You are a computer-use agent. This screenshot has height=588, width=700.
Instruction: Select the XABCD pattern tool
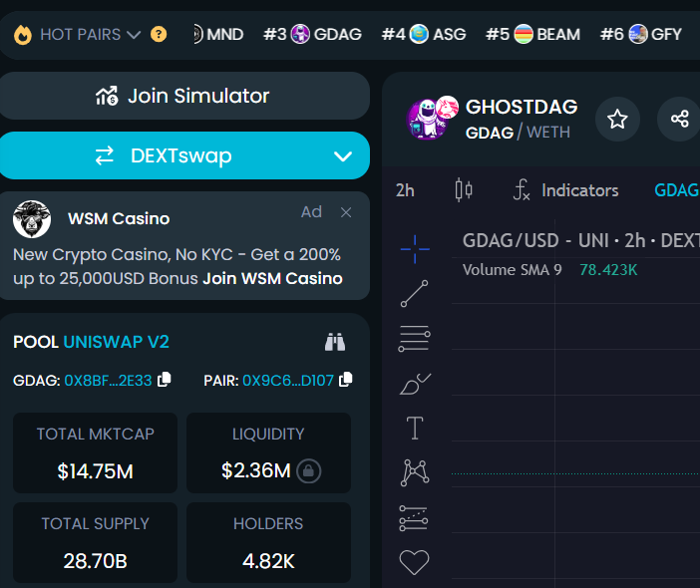(415, 472)
